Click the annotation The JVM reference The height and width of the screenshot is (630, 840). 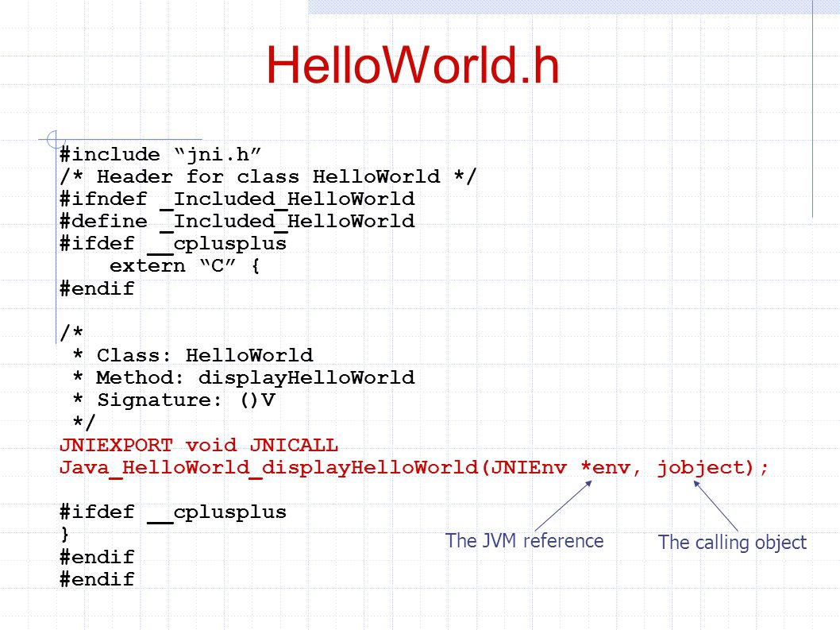[525, 541]
